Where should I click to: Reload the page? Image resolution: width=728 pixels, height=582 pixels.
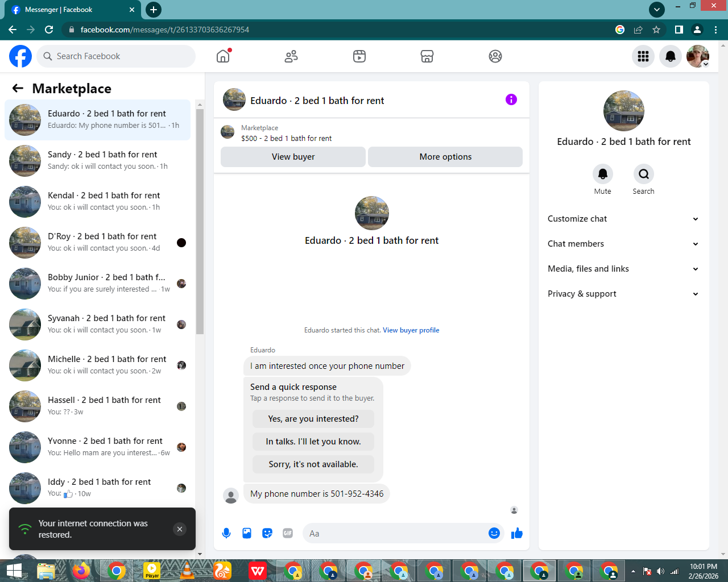(x=49, y=30)
